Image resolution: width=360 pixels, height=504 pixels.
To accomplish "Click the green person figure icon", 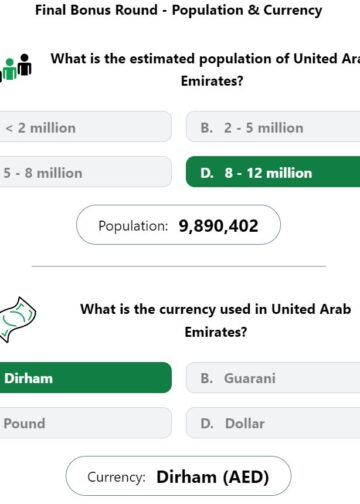I will pos(10,69).
